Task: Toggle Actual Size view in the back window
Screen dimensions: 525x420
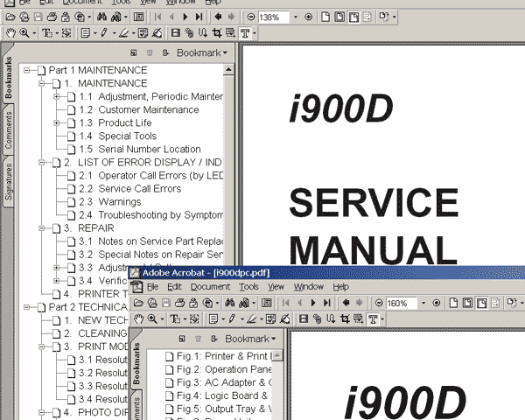Action: [325, 17]
